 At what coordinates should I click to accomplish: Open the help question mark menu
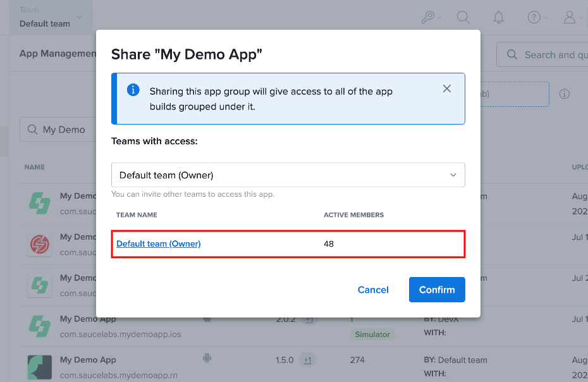(x=537, y=17)
